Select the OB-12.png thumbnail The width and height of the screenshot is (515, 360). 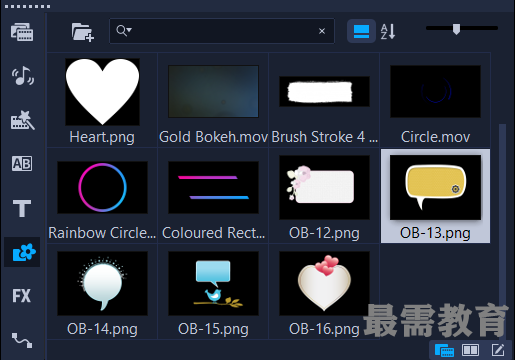tap(324, 187)
